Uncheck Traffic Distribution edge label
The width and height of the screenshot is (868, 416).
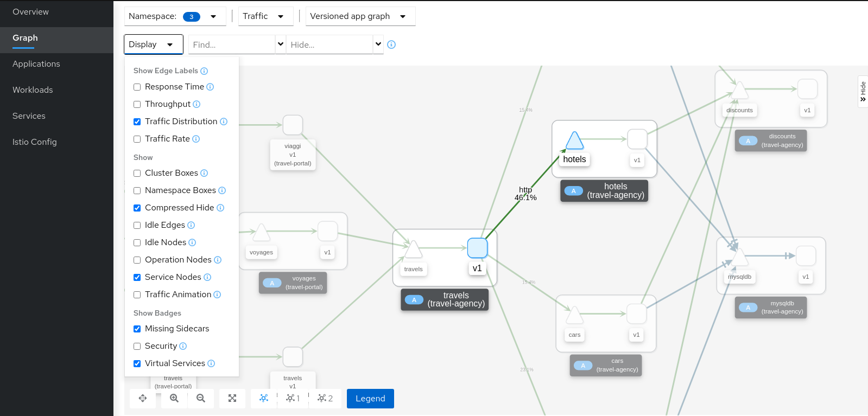(137, 121)
